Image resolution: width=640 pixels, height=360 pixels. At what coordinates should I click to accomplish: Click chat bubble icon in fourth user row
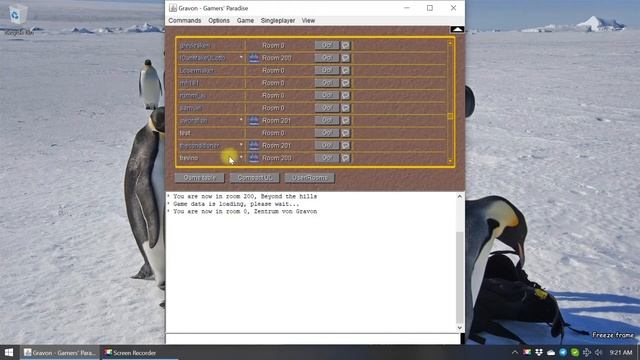point(346,83)
